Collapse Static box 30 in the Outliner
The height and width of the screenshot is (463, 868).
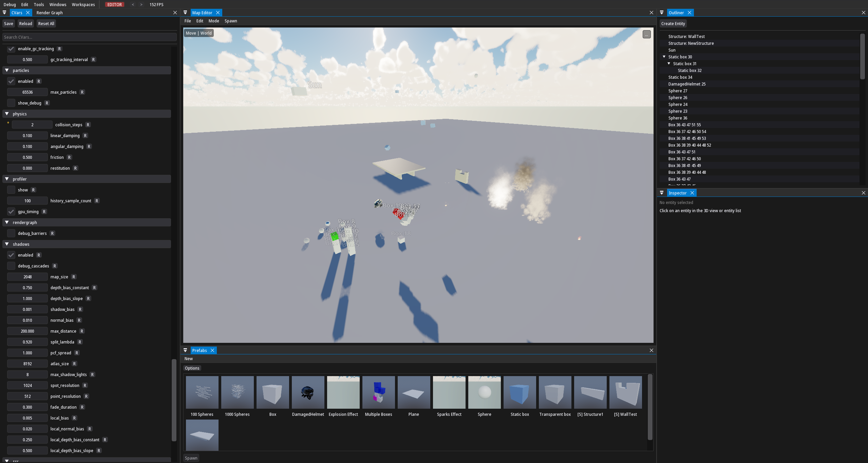pyautogui.click(x=664, y=57)
